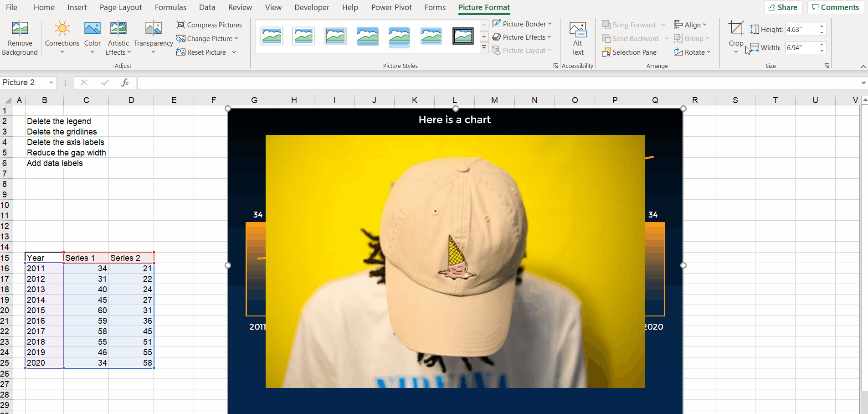This screenshot has height=414, width=868.
Task: Open the Power Pivot tab
Action: pyautogui.click(x=391, y=7)
